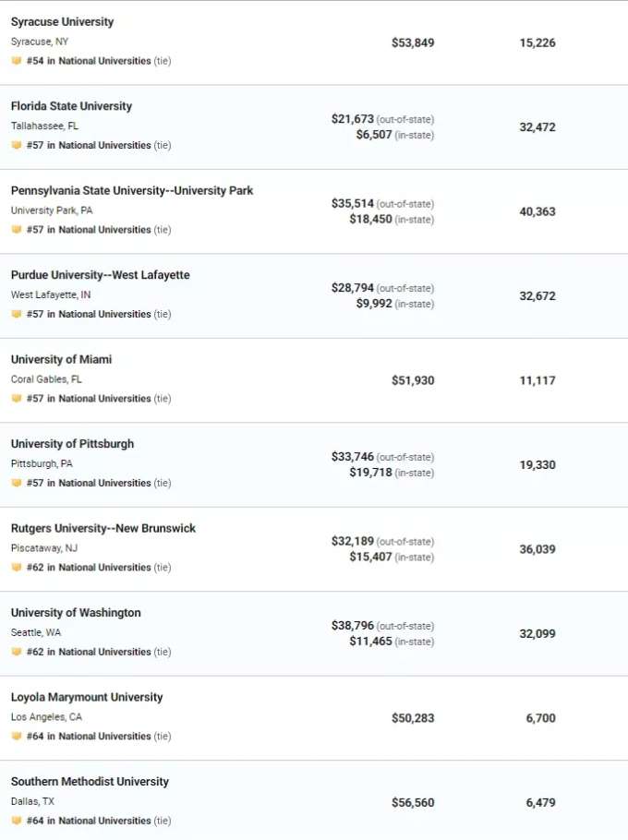Click ranking badge icon under Pittsburgh, PA
Image resolution: width=628 pixels, height=840 pixels.
(x=17, y=483)
